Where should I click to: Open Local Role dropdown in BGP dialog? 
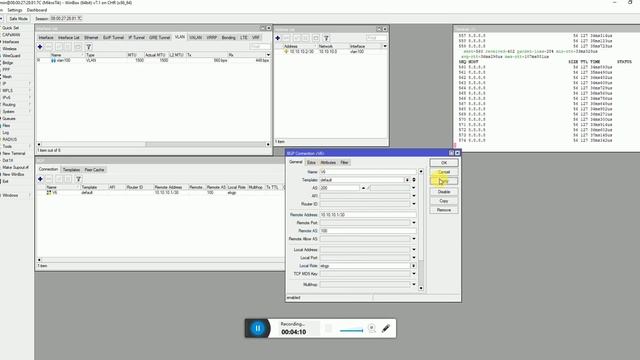pos(413,266)
